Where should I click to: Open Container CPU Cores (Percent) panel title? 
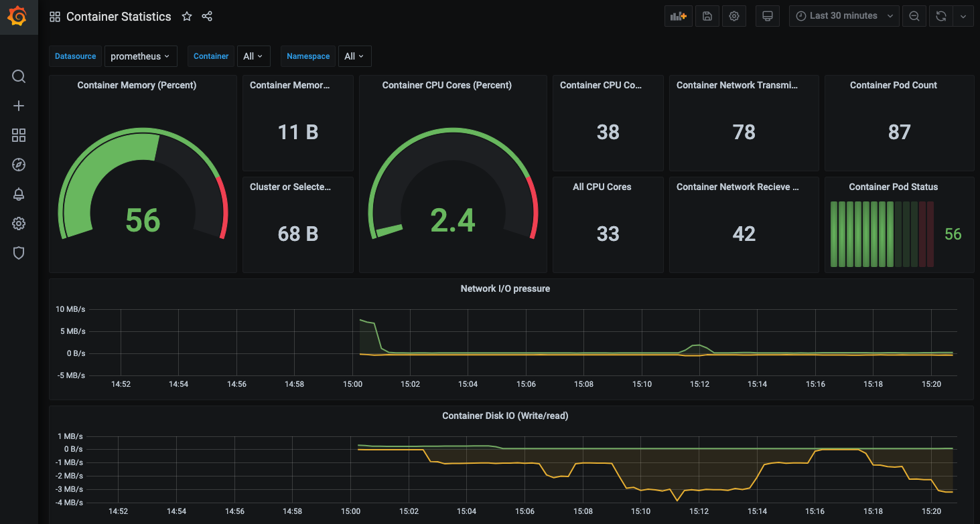point(447,85)
